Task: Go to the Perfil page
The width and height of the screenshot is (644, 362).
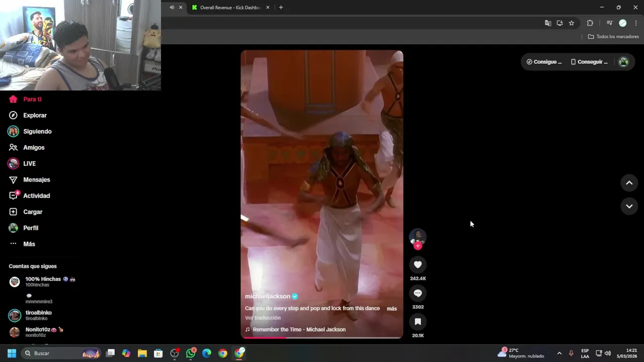Action: 23,228
